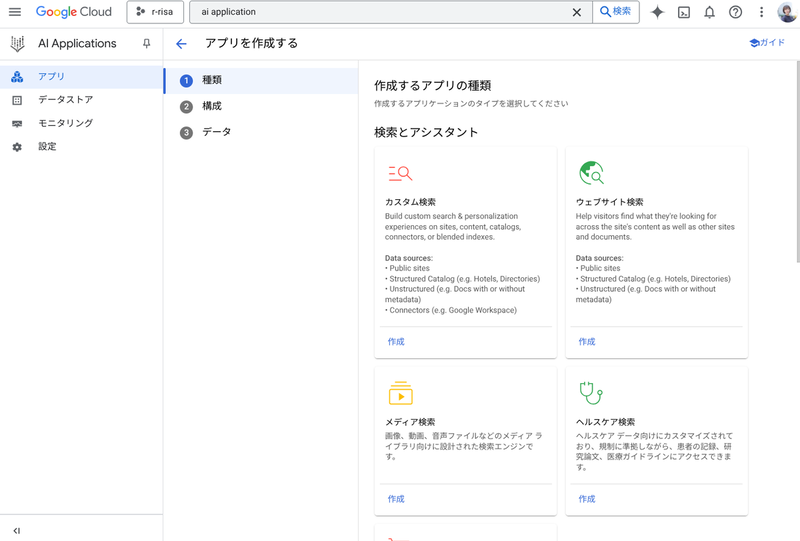Click the カスタム検索 card icon

[x=400, y=174]
